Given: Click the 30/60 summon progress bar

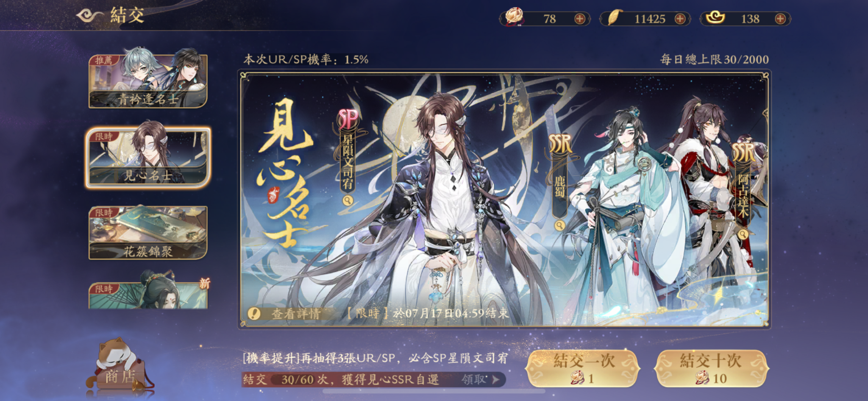Looking at the screenshot, I should 374,379.
